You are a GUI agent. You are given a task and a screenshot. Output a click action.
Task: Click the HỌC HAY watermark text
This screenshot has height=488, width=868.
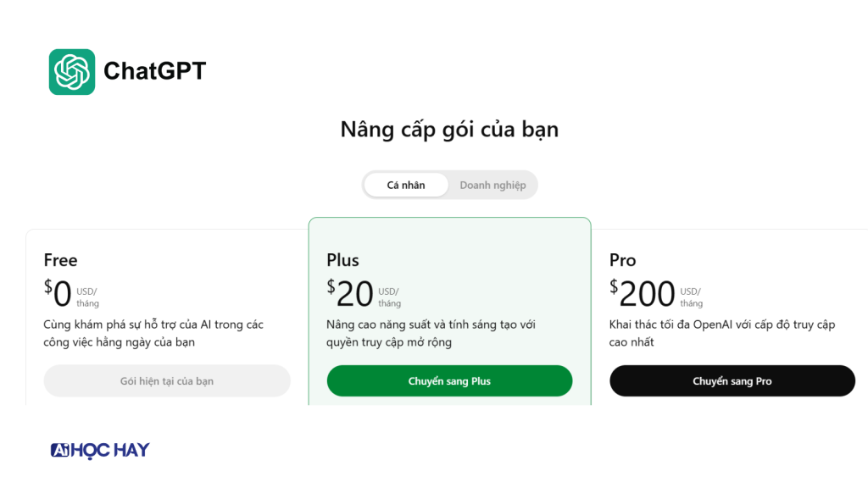click(x=109, y=451)
